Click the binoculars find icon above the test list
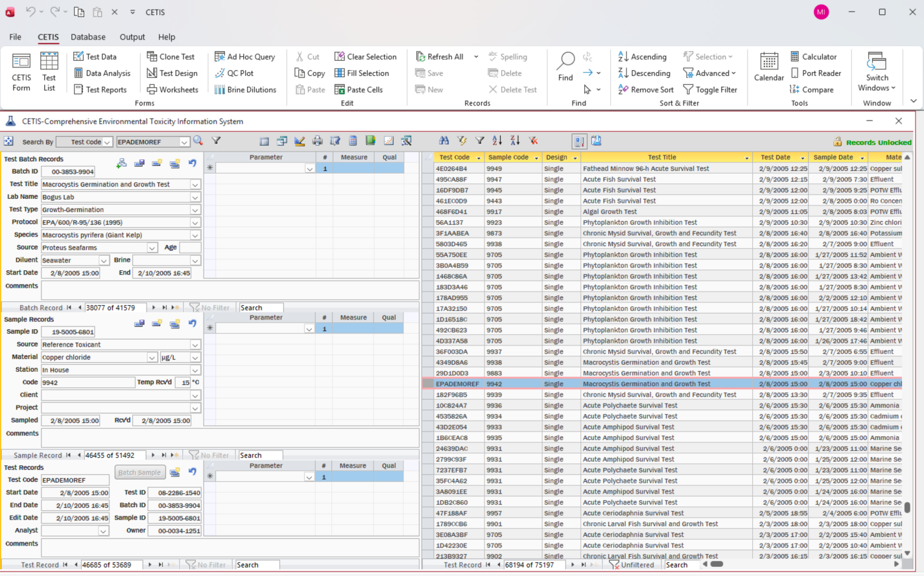The image size is (924, 576). [x=444, y=140]
